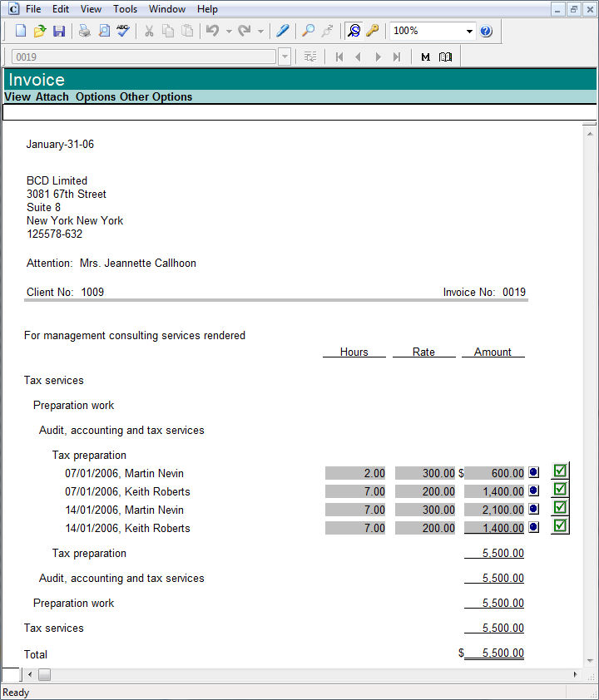Toggle checkbox for 07/01/2006 Keith Roberts row
The image size is (599, 700).
tap(561, 490)
